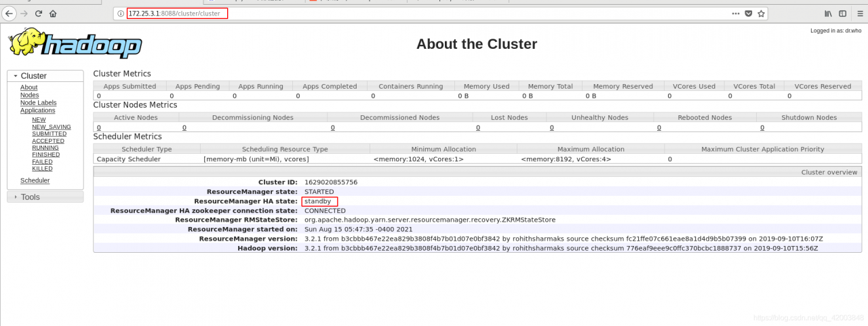Screen dimensions: 868x326
Task: Open the Node Labels link
Action: pyautogui.click(x=39, y=102)
